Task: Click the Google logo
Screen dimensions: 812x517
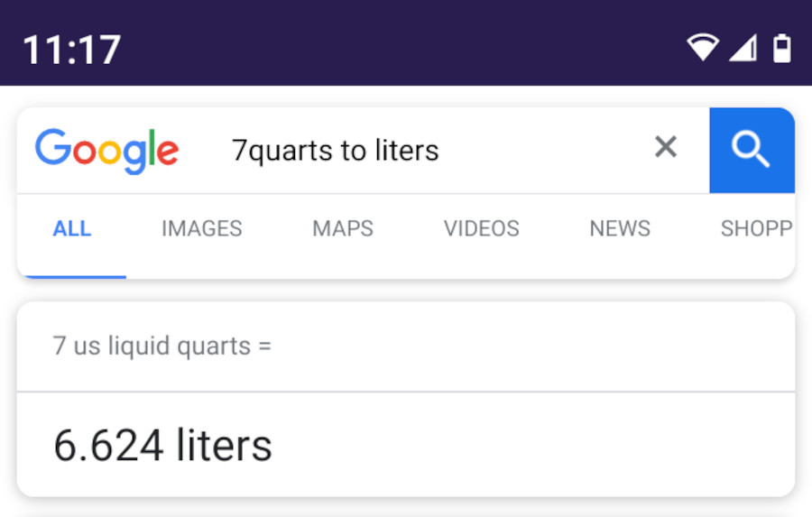Action: 106,151
